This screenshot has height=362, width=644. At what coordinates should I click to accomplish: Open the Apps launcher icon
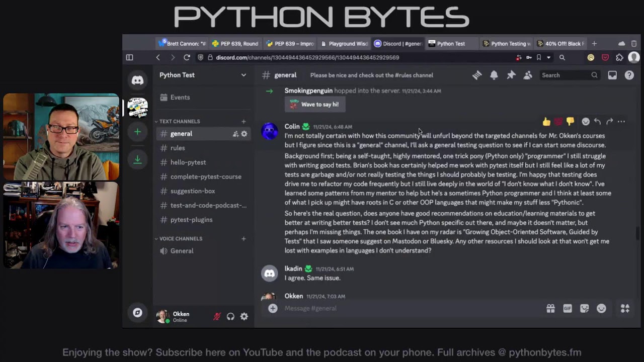point(625,309)
